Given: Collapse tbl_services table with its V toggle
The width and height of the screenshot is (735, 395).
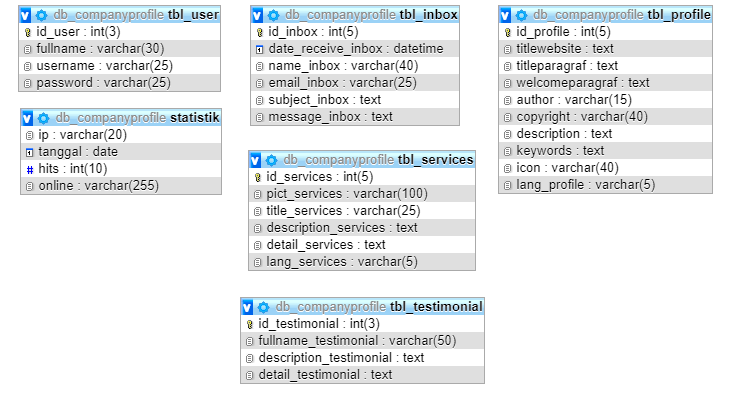Looking at the screenshot, I should 255,160.
